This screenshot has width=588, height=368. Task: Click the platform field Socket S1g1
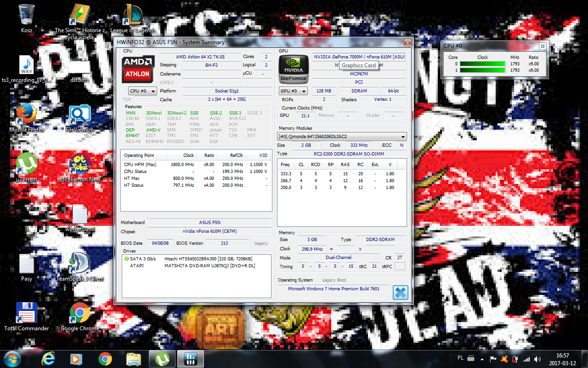227,91
